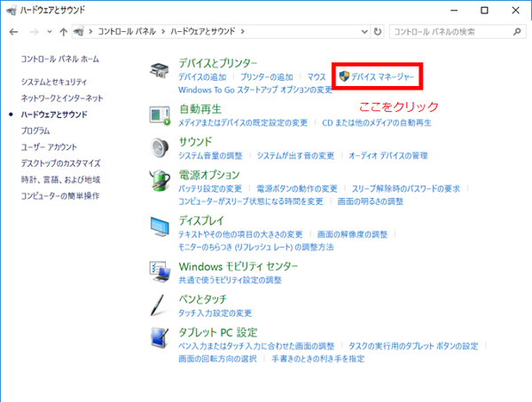
Task: Refresh the control panel view
Action: tap(378, 32)
